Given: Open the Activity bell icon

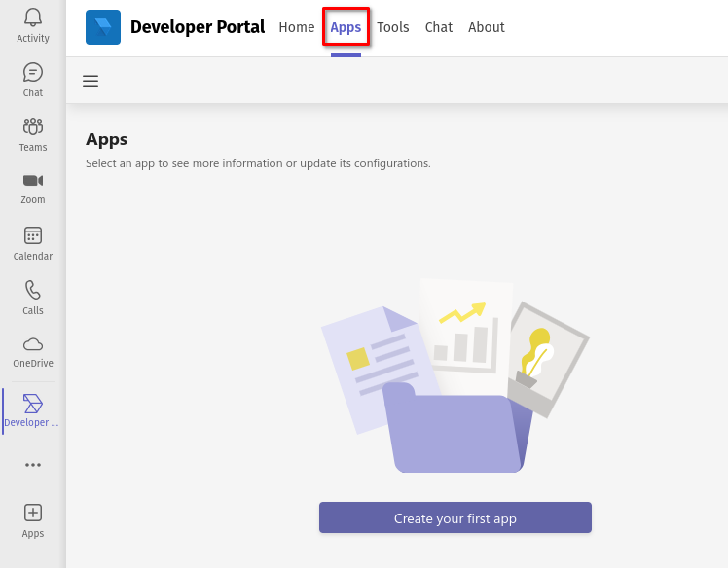Looking at the screenshot, I should click(33, 18).
